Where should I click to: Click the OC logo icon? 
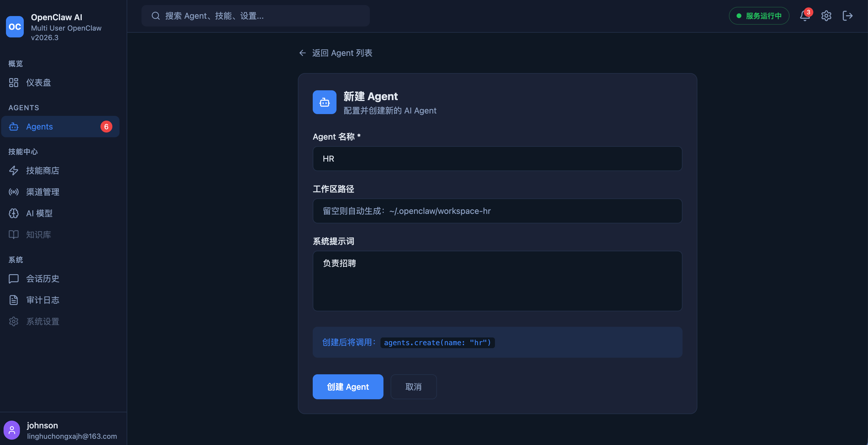[15, 27]
